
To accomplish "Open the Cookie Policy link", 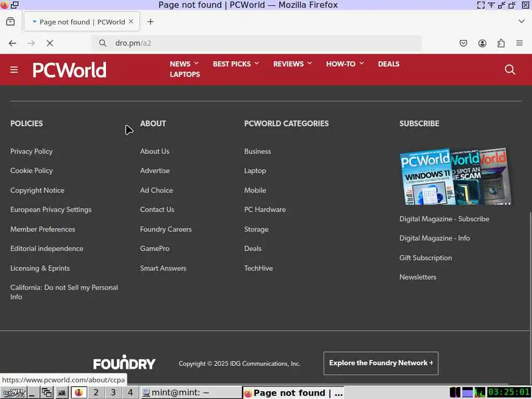I will (x=32, y=170).
